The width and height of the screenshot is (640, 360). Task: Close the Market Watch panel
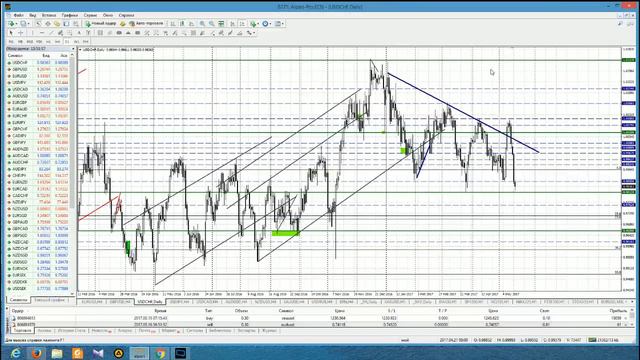coord(73,49)
